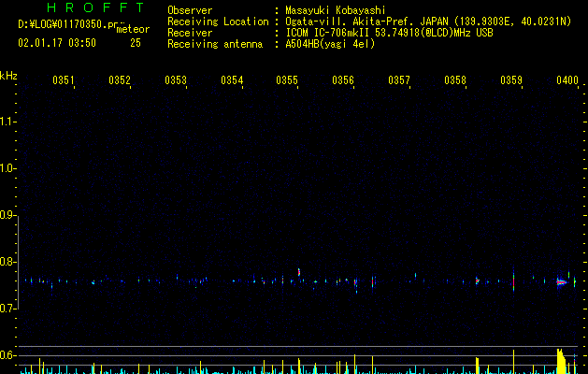
Task: Click the Receiver label
Action: pyautogui.click(x=190, y=33)
